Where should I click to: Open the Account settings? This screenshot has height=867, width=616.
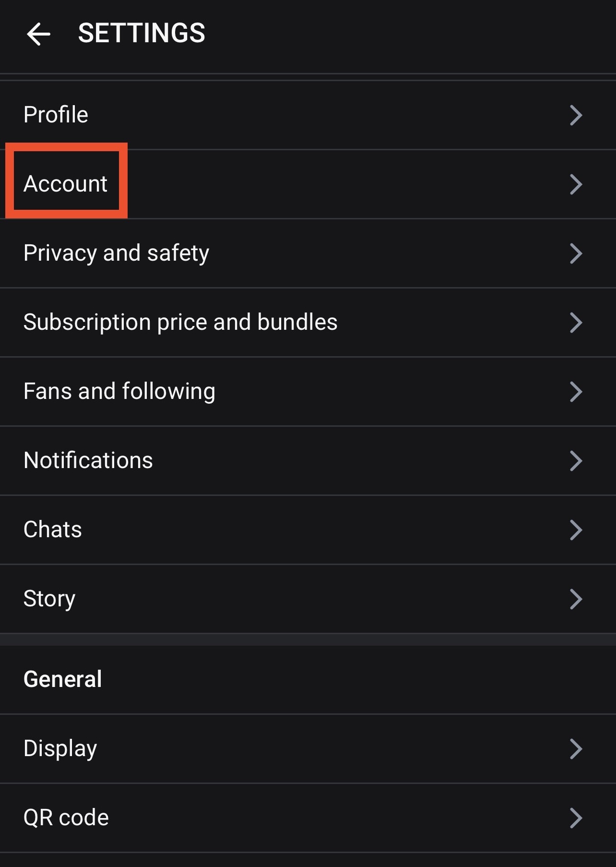66,184
